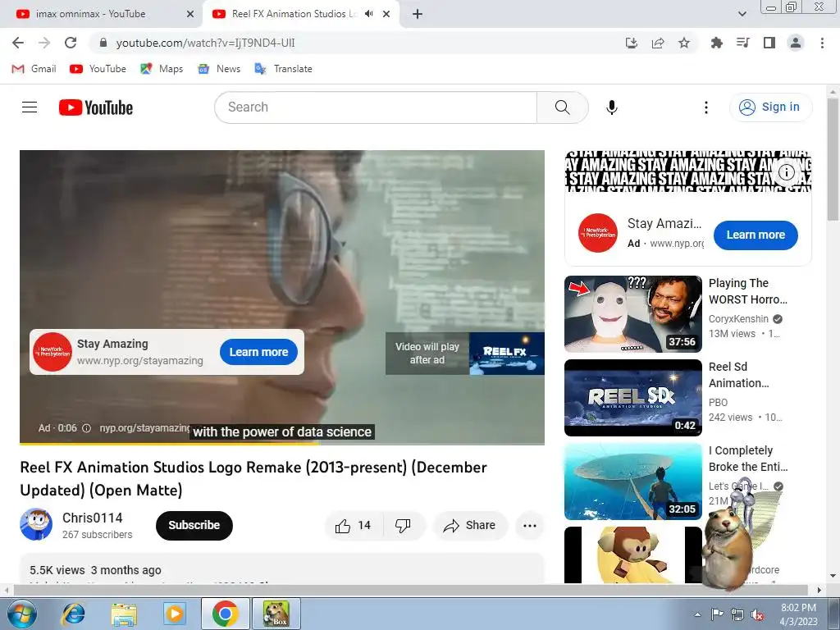Open Windows Media Player on taskbar
Screen dimensions: 840x630
(x=174, y=614)
